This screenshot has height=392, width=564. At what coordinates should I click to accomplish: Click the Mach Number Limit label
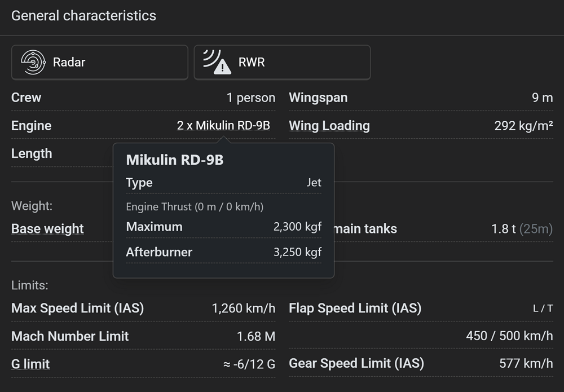pos(70,336)
